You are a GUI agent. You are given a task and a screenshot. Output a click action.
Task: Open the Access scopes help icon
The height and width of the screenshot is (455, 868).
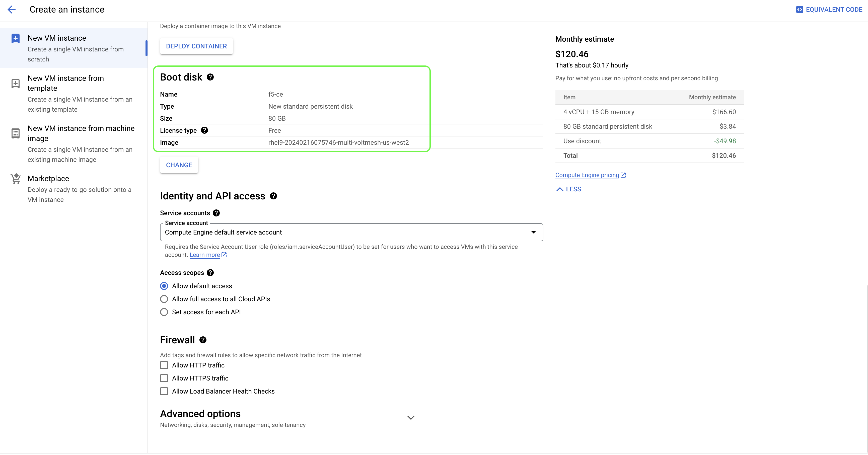210,273
